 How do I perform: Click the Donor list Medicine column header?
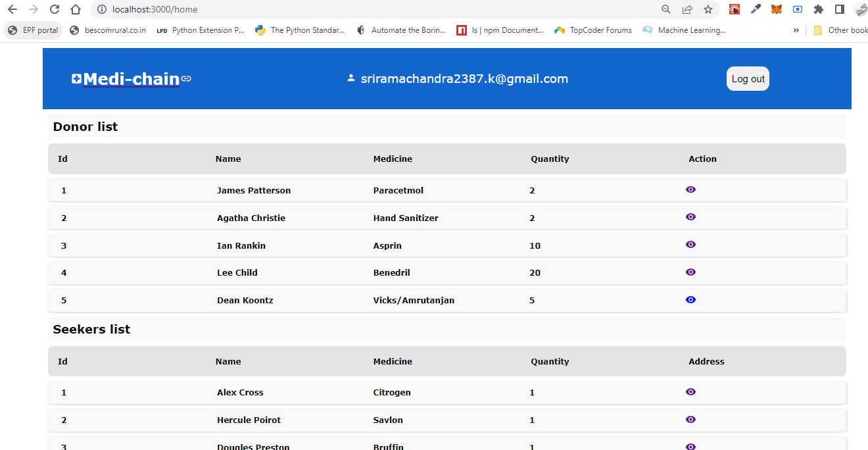(x=393, y=159)
